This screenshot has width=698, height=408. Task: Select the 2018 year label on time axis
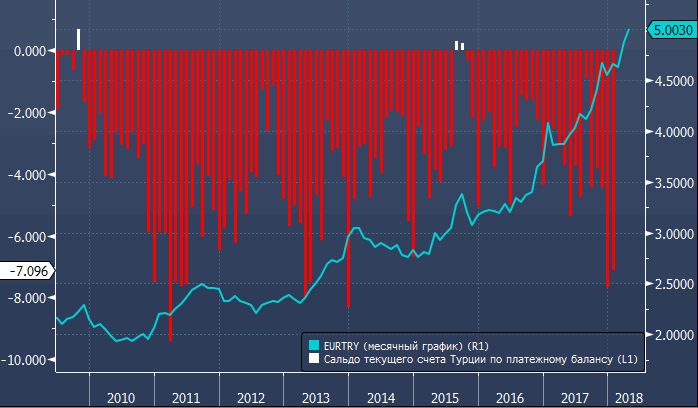[629, 397]
